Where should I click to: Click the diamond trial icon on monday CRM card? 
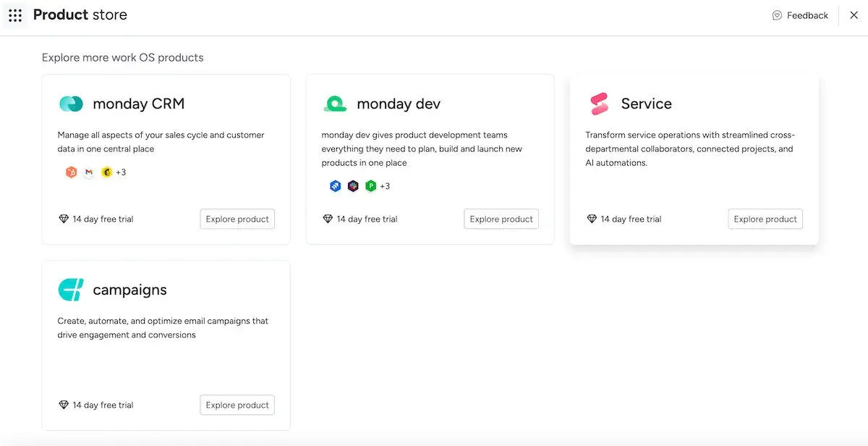64,219
